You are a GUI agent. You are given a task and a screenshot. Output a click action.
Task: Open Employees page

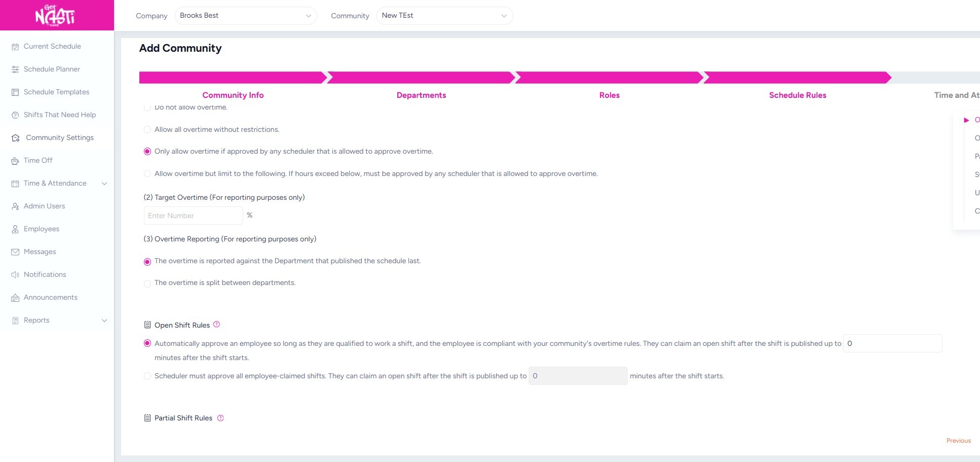click(42, 229)
